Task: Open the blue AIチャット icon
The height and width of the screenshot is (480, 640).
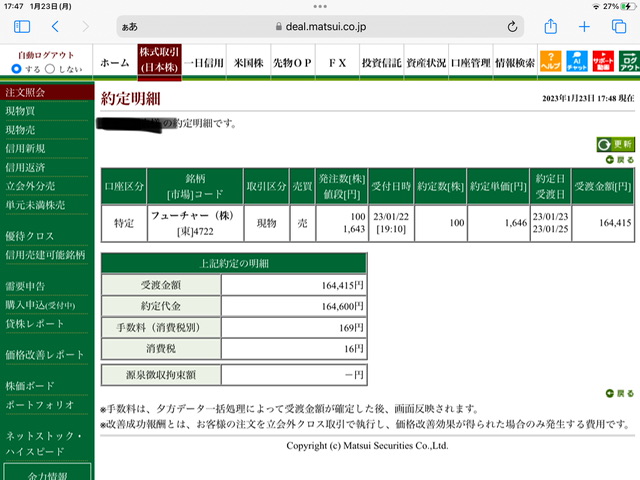Action: tap(577, 61)
